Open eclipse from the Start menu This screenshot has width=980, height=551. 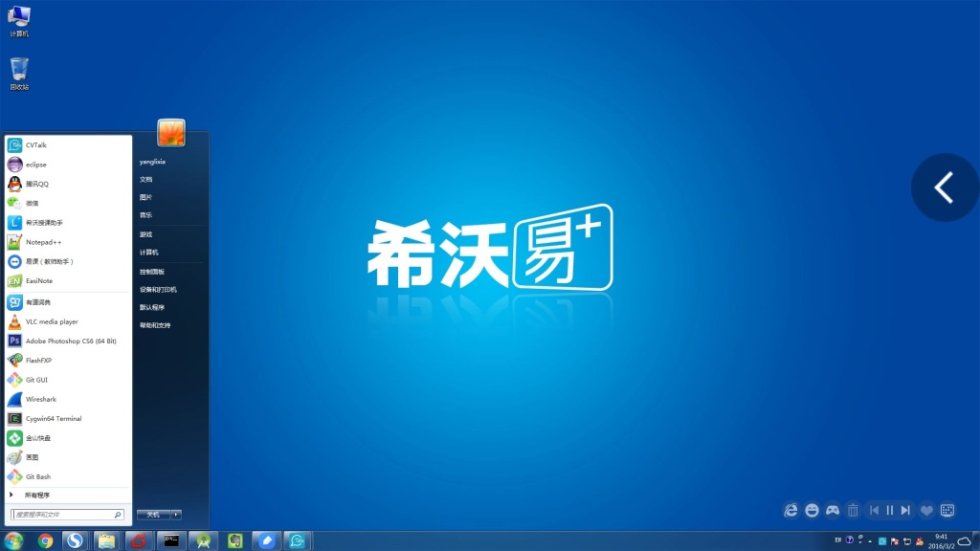point(68,165)
